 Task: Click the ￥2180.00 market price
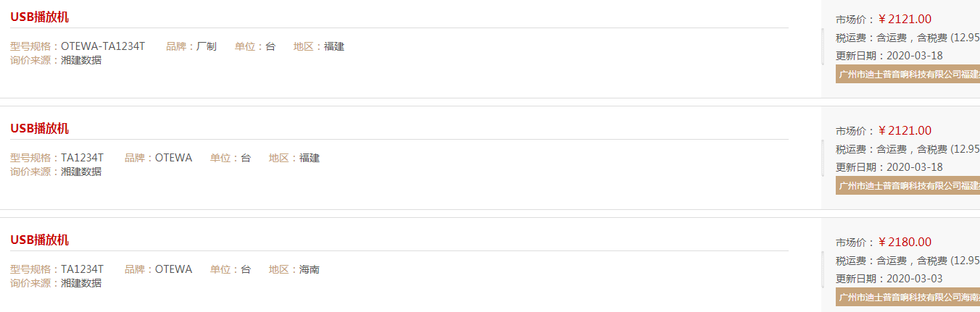[x=905, y=243]
